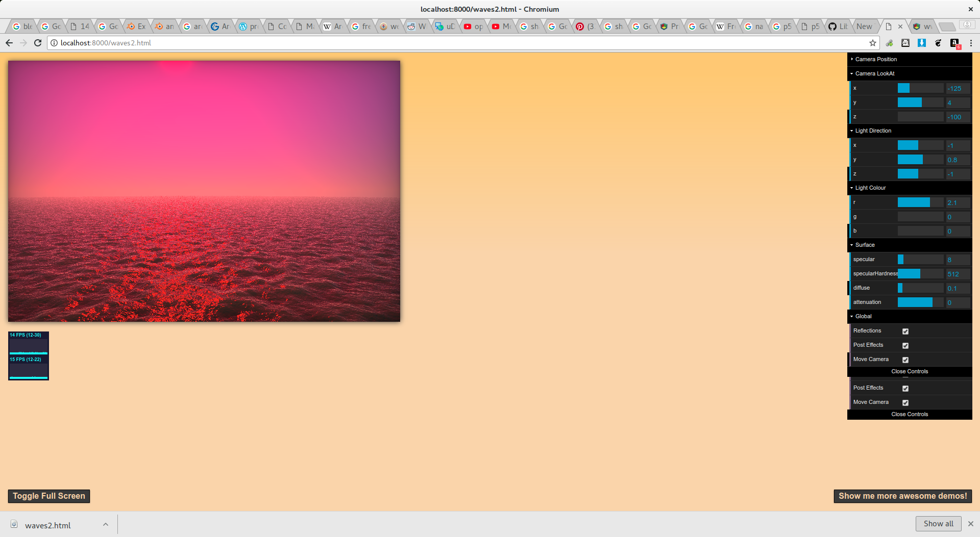Click the Camera LookAt x value field

pyautogui.click(x=958, y=88)
